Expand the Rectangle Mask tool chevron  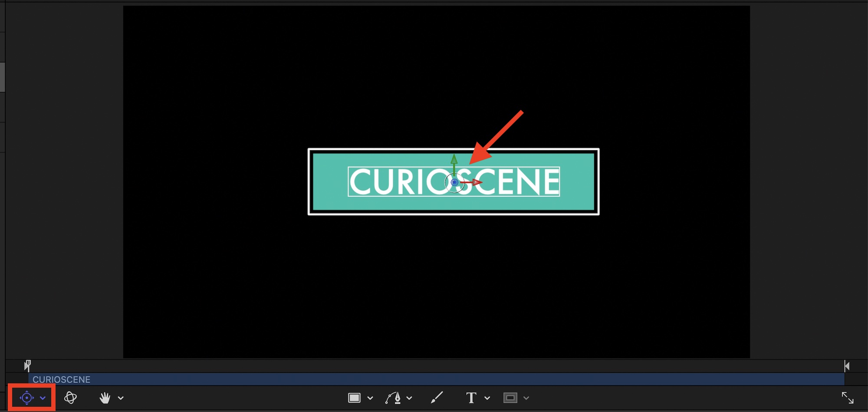526,398
